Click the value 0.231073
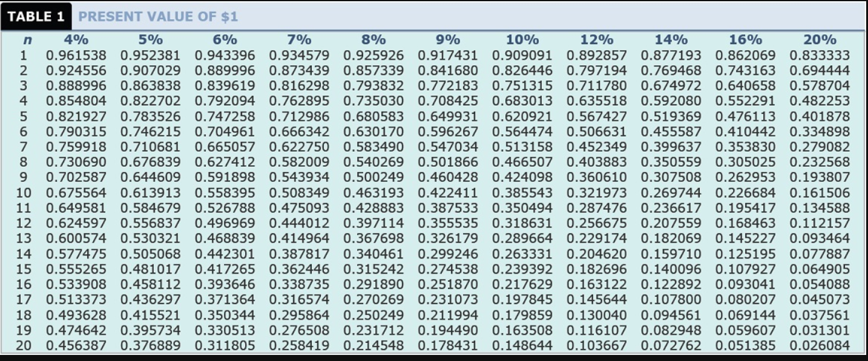 coord(448,300)
